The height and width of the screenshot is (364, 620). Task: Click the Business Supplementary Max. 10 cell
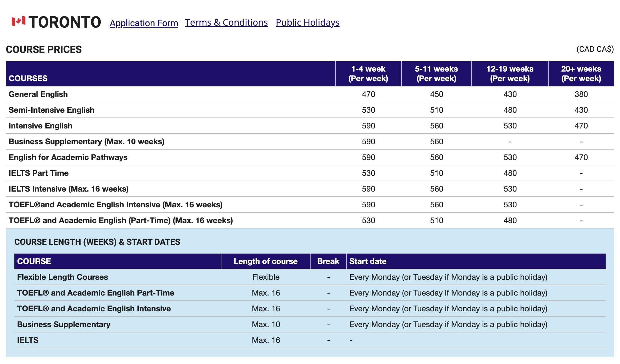266,324
